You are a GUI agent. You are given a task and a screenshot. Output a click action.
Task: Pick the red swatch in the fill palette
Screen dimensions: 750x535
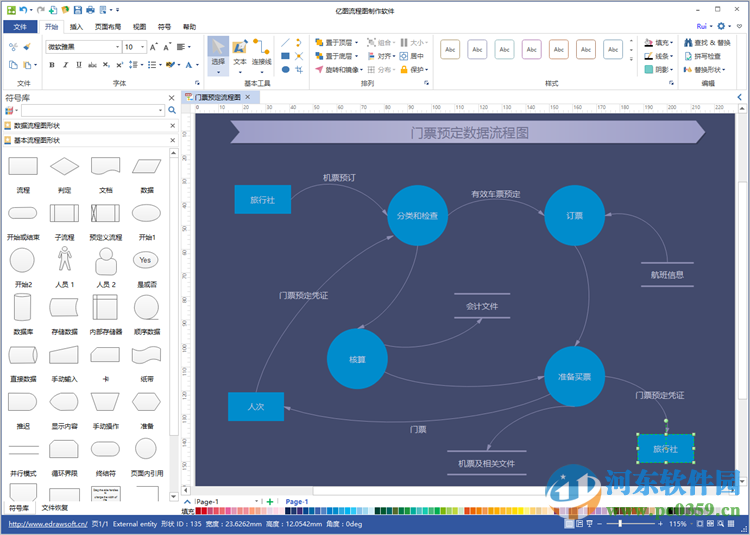204,511
